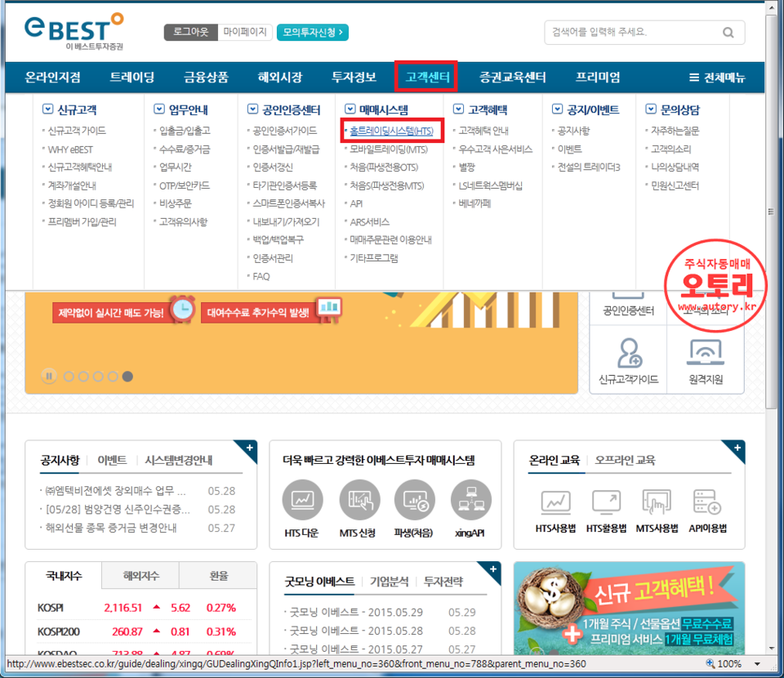The height and width of the screenshot is (678, 784).
Task: Expand 고객혜택 section arrow
Action: 458,109
